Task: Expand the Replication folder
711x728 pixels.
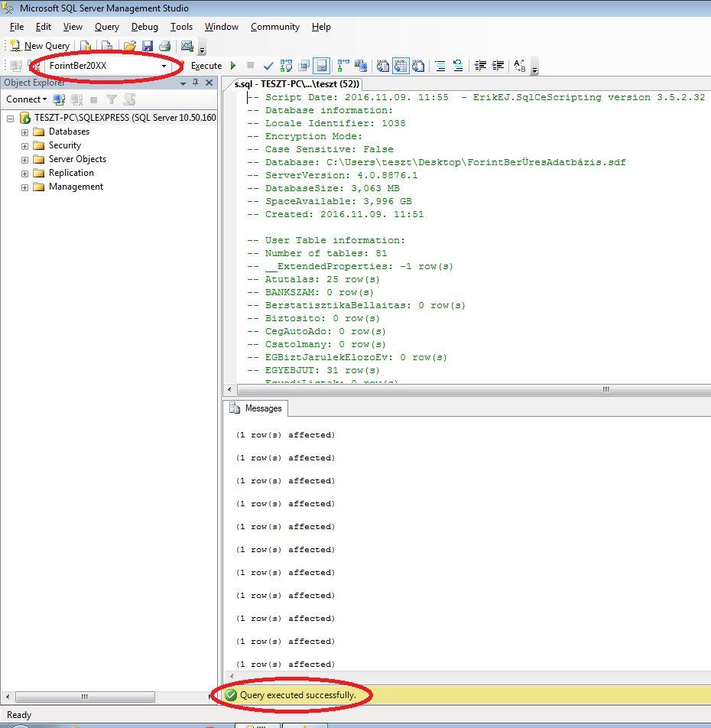Action: [x=24, y=174]
